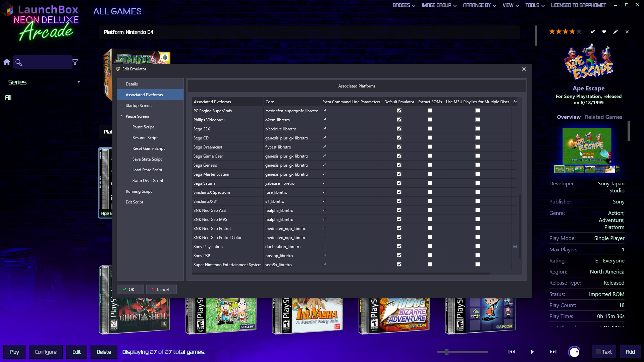Click the Play button
This screenshot has width=644, height=362.
(x=14, y=352)
